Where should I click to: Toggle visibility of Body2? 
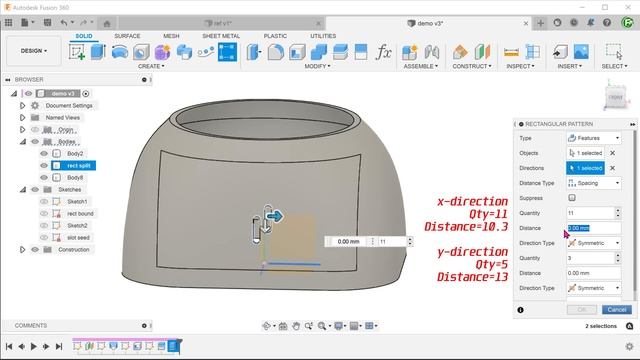click(x=44, y=153)
